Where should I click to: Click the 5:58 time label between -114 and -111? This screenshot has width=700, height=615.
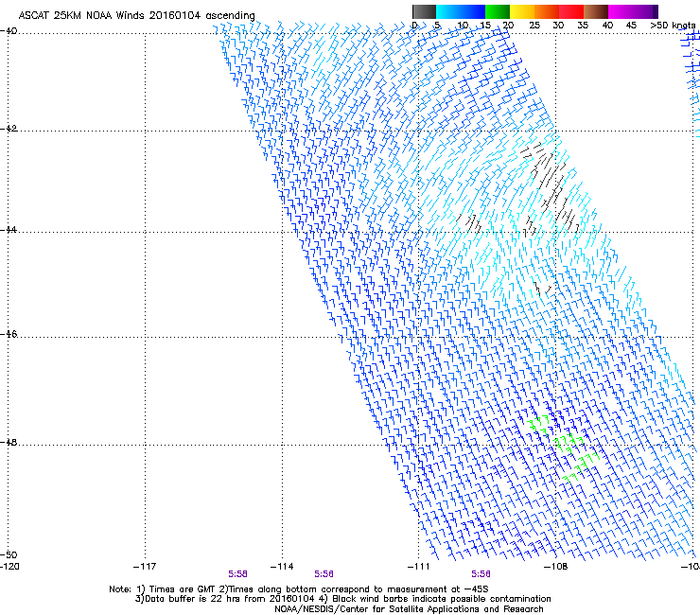tap(324, 574)
